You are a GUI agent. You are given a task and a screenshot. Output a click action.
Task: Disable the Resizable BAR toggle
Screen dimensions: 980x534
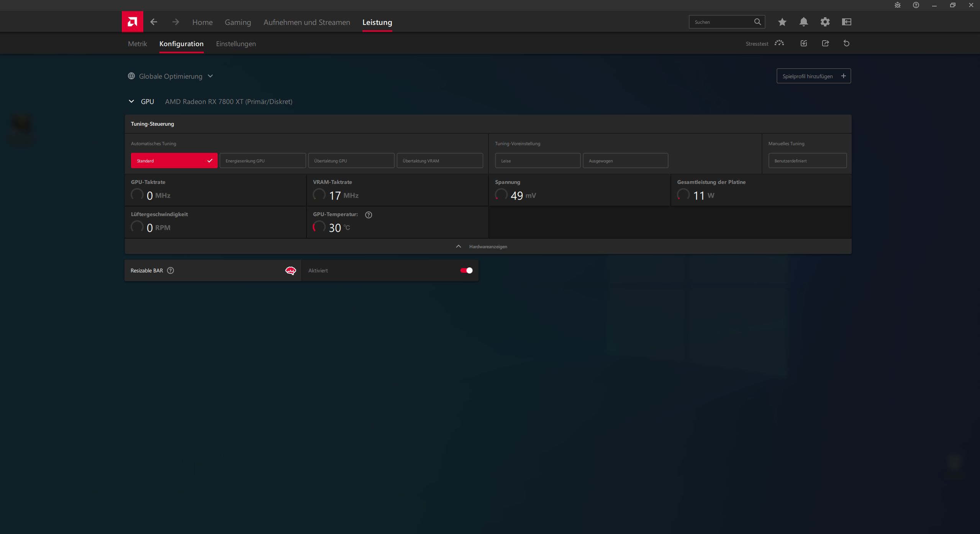pos(466,270)
